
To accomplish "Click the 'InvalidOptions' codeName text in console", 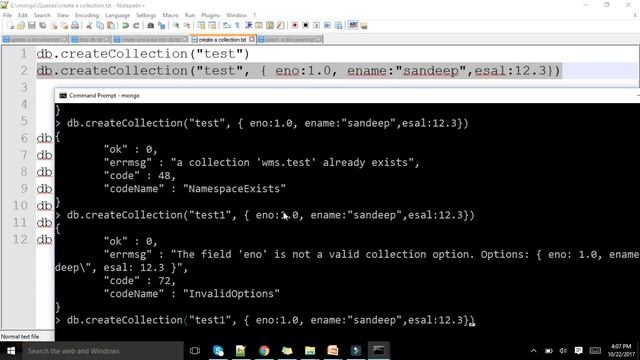I will click(x=231, y=294).
